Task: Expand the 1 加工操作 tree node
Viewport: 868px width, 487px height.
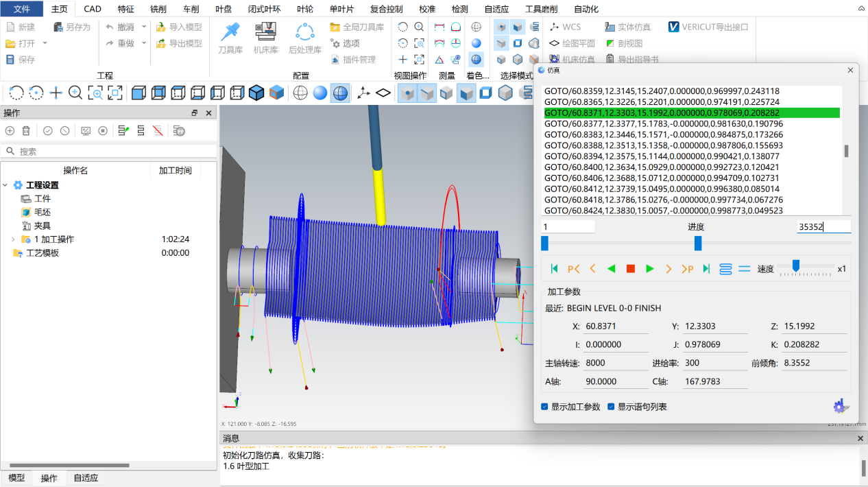Action: tap(13, 239)
